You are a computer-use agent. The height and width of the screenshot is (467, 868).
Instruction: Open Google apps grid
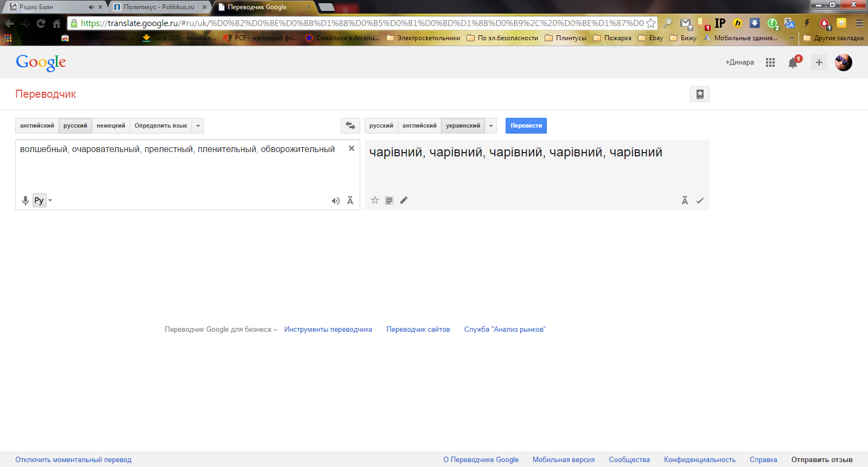pyautogui.click(x=770, y=62)
